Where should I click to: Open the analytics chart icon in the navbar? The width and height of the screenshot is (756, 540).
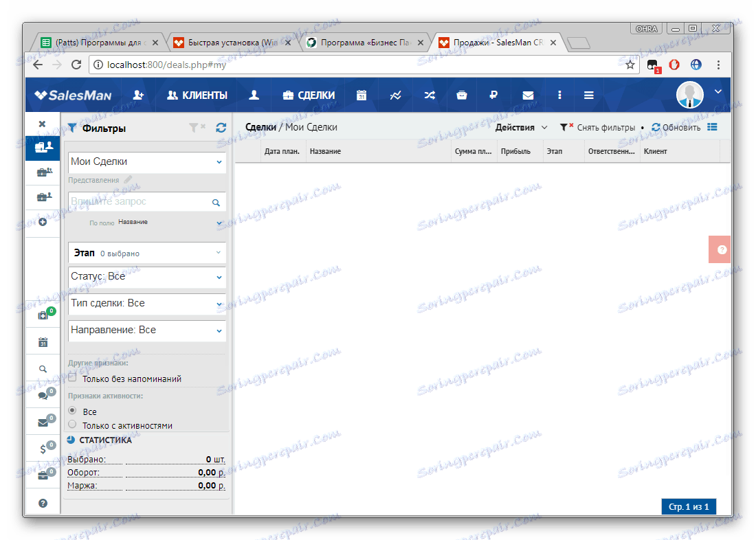click(x=395, y=95)
